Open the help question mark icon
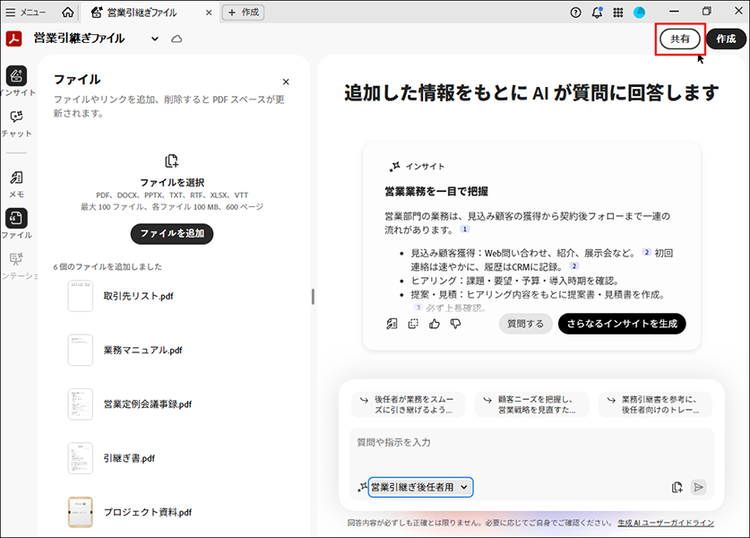Image resolution: width=750 pixels, height=538 pixels. (x=575, y=12)
